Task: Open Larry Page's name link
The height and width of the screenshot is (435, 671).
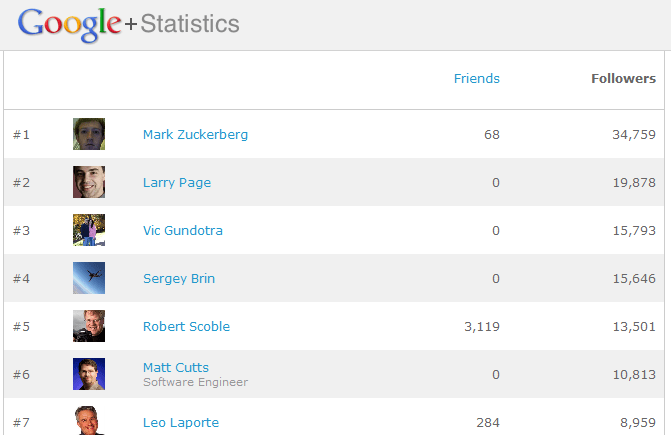Action: (177, 182)
